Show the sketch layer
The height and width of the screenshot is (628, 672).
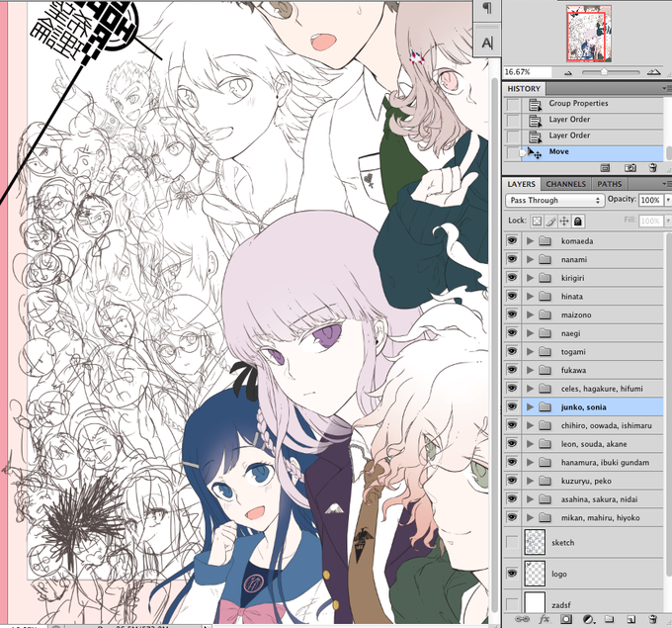point(512,542)
